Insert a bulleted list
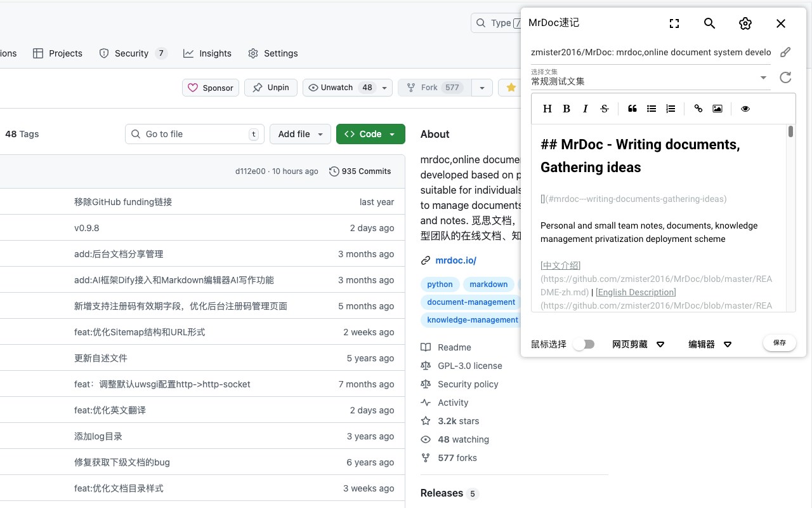This screenshot has width=812, height=508. point(652,109)
